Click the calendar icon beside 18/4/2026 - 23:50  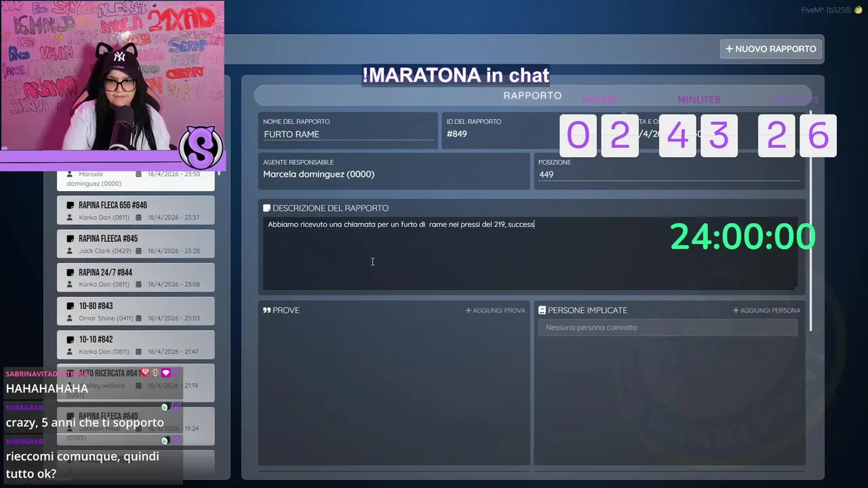[139, 174]
